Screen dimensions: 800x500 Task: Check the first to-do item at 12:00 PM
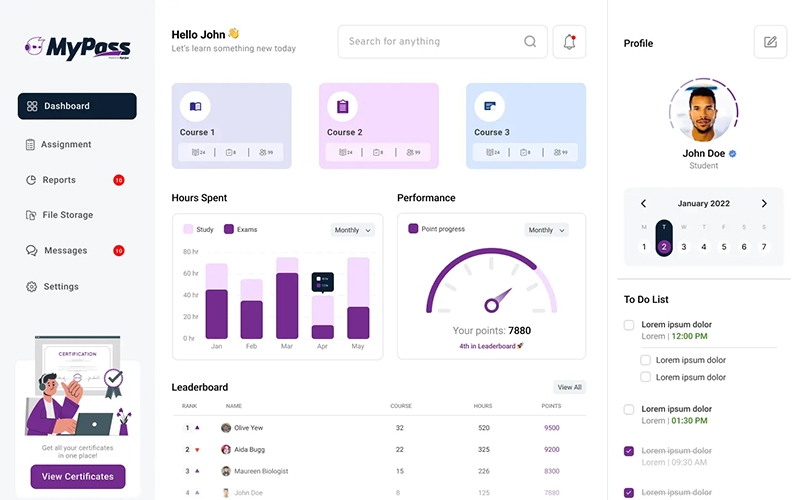click(629, 325)
